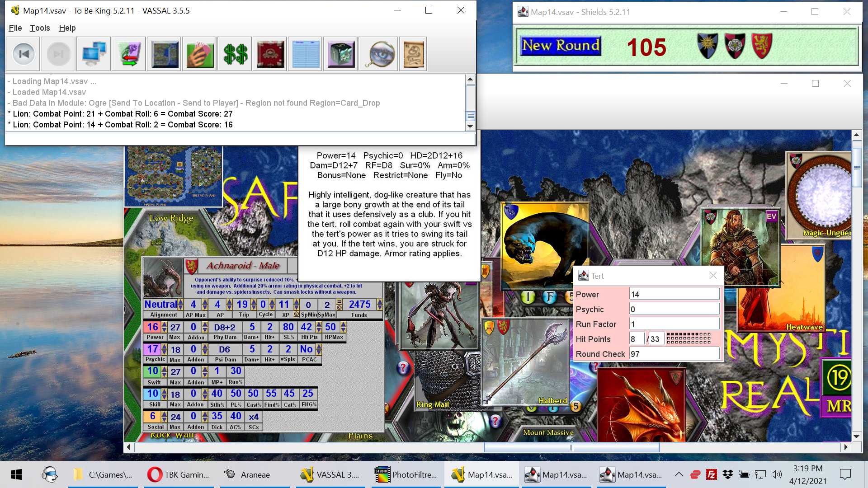Open the Tools menu
Screen dimensions: 868x488
click(40, 28)
